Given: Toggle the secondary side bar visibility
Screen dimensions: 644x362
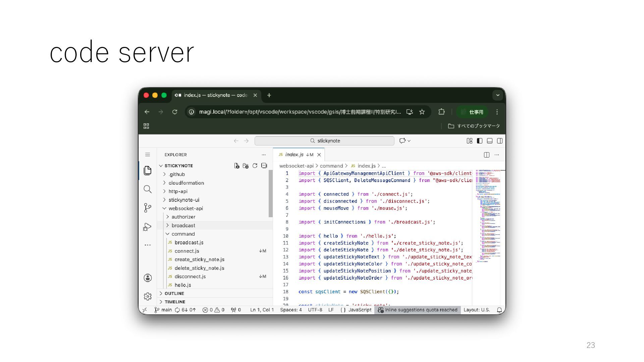Looking at the screenshot, I should 500,141.
